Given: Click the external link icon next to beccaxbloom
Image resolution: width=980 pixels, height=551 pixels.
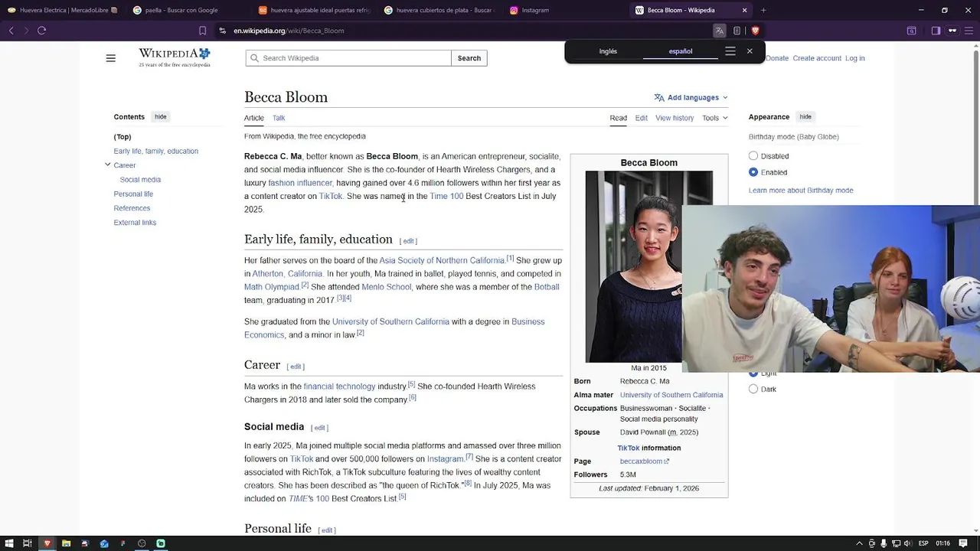Looking at the screenshot, I should 667,461.
